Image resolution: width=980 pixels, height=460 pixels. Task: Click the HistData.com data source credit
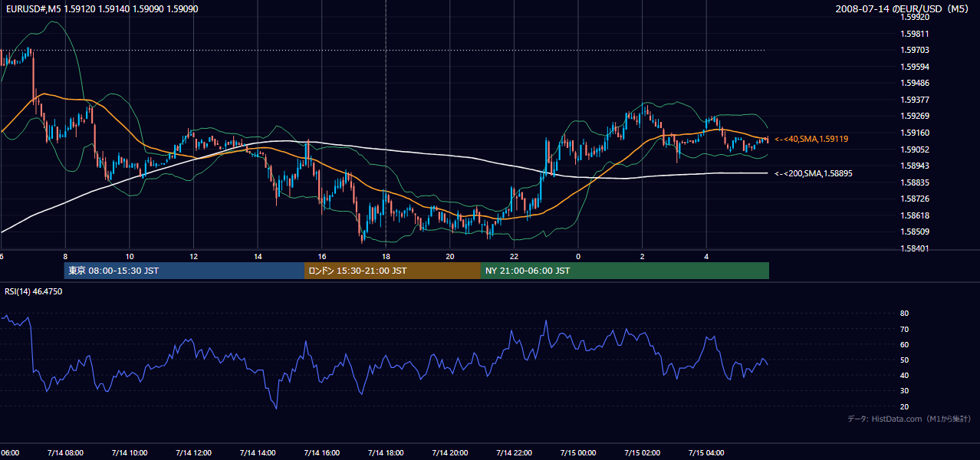pyautogui.click(x=909, y=419)
